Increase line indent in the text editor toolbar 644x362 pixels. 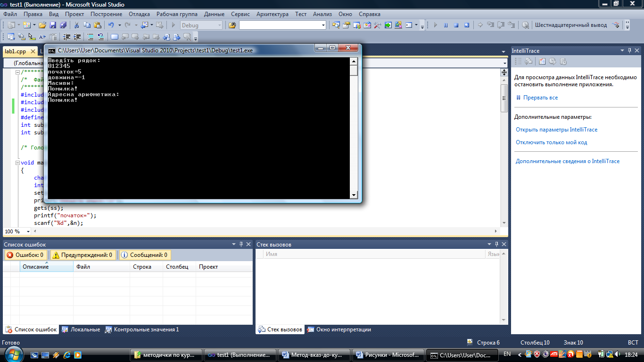(77, 37)
